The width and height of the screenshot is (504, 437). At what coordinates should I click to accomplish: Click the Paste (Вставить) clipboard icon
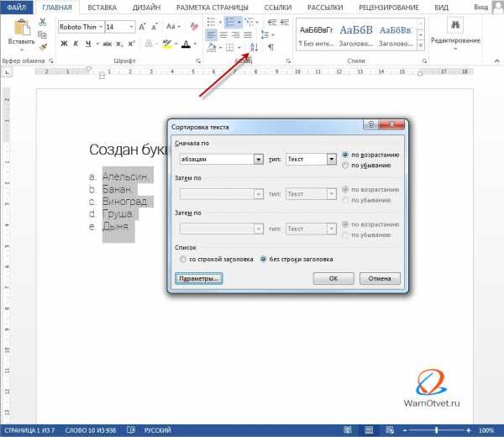(22, 27)
